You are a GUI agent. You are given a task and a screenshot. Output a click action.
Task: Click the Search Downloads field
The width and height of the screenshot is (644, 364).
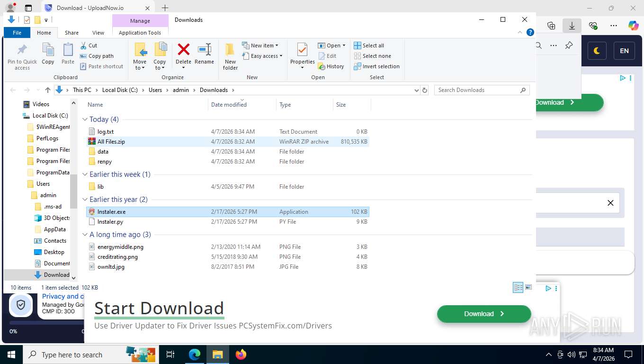(482, 90)
